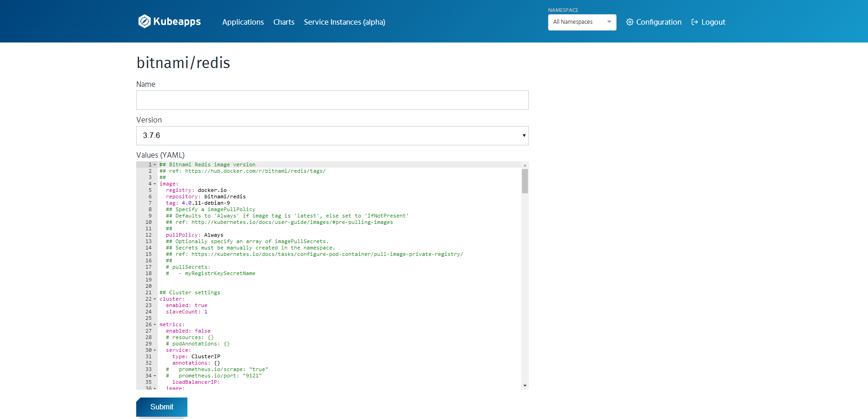868x419 pixels.
Task: Click the editor scrollbar down arrow
Action: 525,386
